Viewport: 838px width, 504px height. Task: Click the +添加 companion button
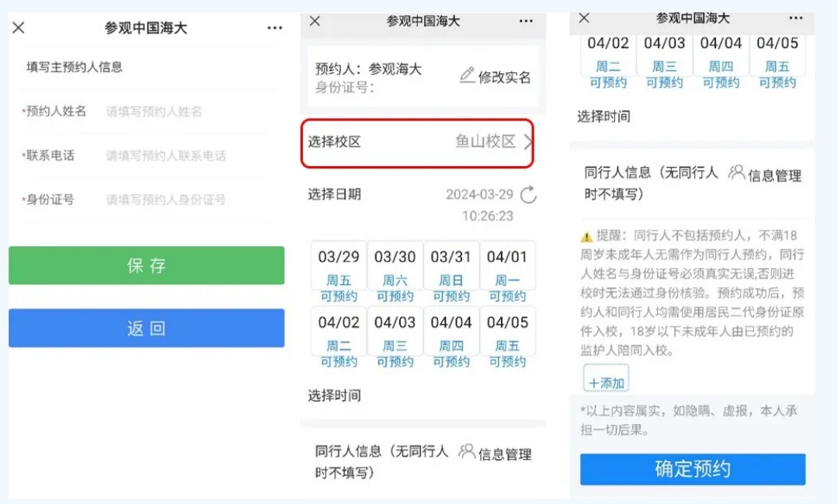606,382
